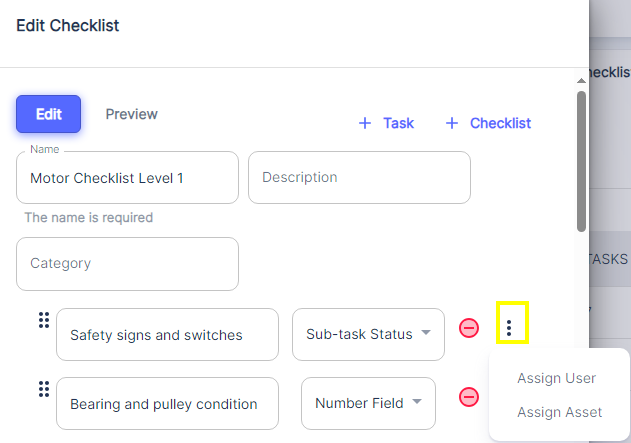
Task: Click the vertical scrollbar thumb
Action: [x=581, y=160]
